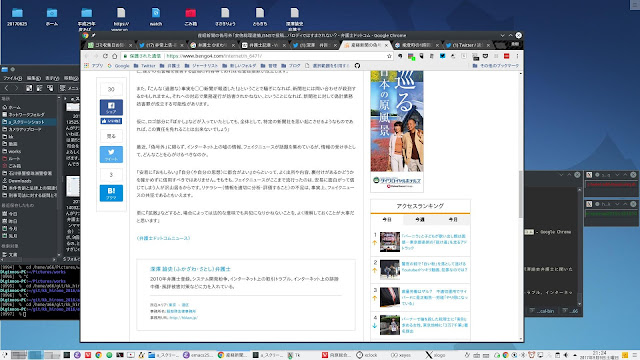The width and height of the screenshot is (640, 360).
Task: Open xeyes from the taskbar
Action: click(401, 355)
